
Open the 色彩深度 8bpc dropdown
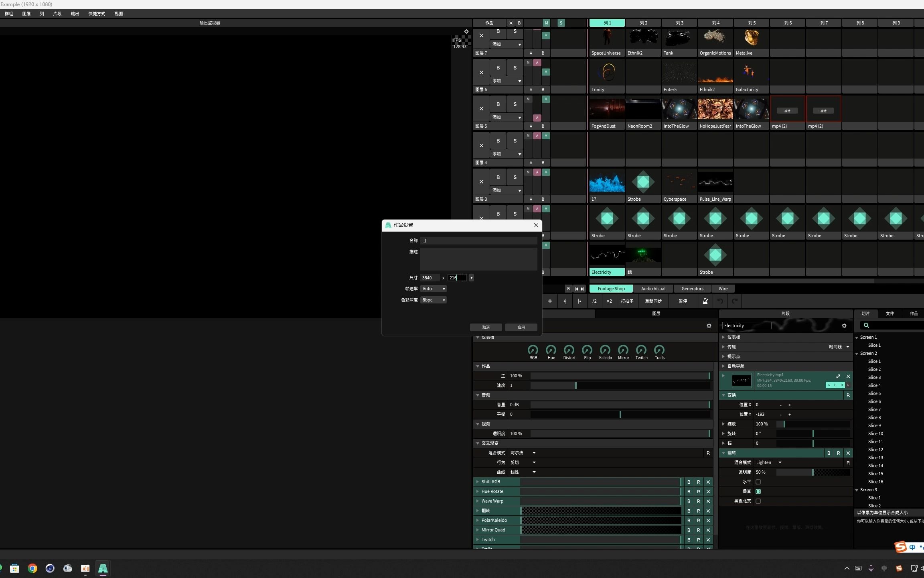(433, 300)
